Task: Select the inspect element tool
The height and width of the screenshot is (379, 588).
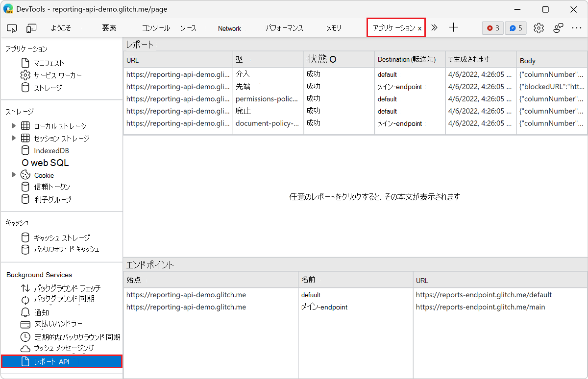Action: coord(12,28)
